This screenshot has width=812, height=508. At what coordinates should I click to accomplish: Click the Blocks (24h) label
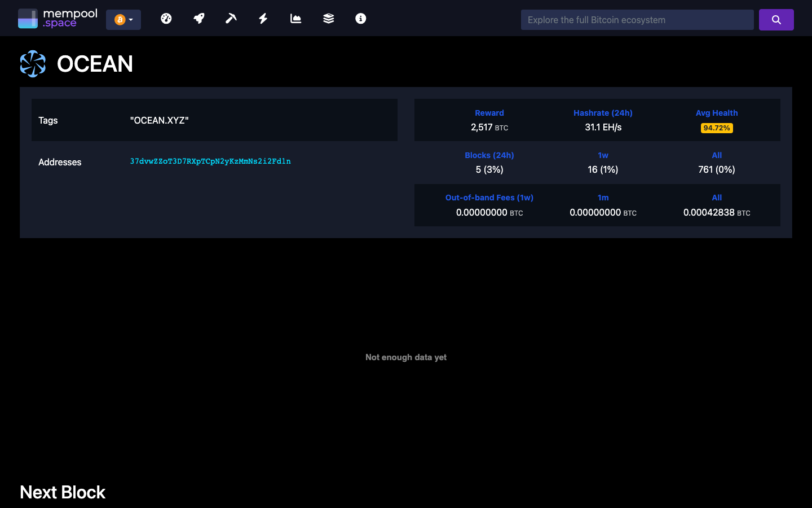(489, 155)
